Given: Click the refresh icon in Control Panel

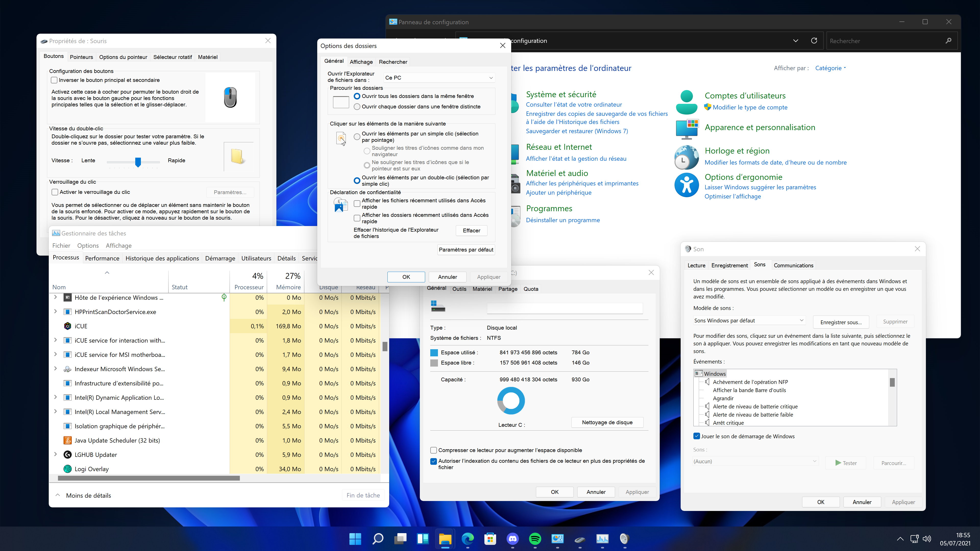Looking at the screenshot, I should click(814, 41).
